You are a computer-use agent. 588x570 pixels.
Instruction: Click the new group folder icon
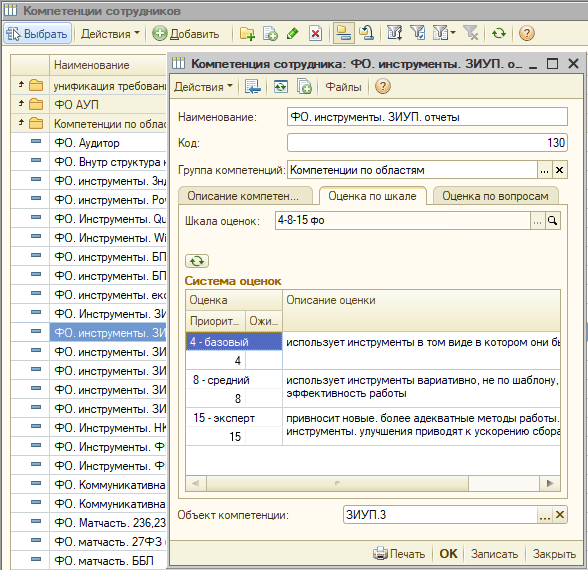(x=247, y=34)
